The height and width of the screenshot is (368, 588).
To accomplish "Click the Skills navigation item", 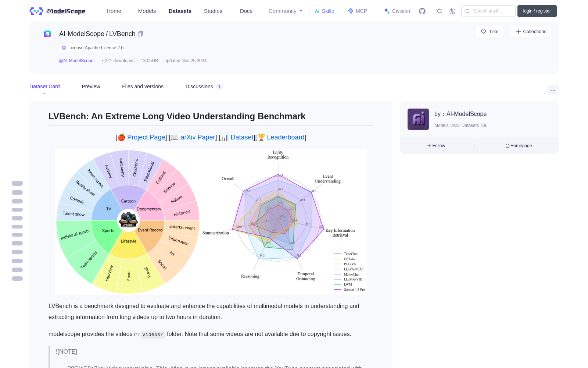I will click(x=324, y=11).
